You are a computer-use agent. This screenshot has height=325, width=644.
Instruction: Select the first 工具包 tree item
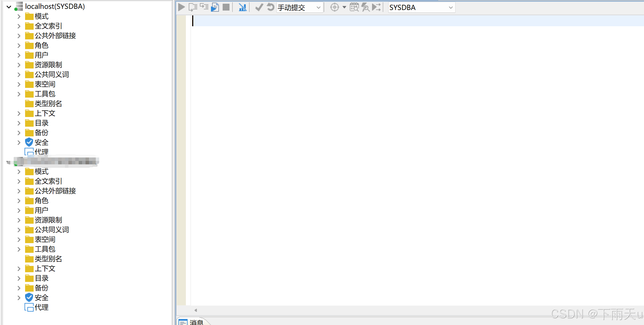[x=45, y=94]
